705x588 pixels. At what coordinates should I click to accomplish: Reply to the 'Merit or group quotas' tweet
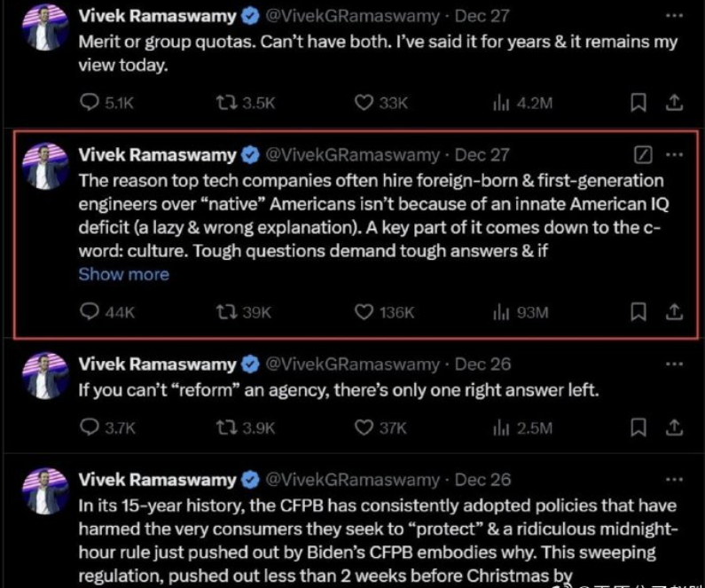tap(90, 103)
